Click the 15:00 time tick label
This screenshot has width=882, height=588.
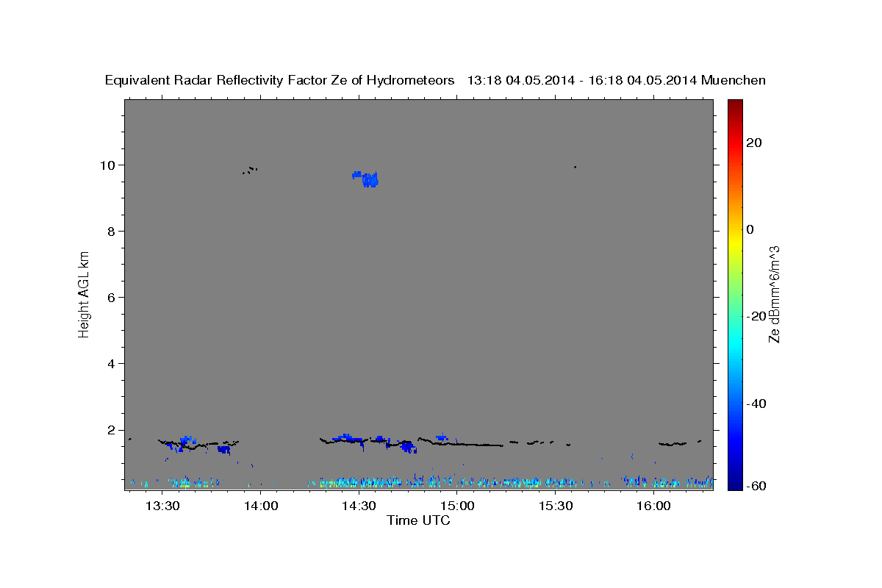click(x=457, y=506)
